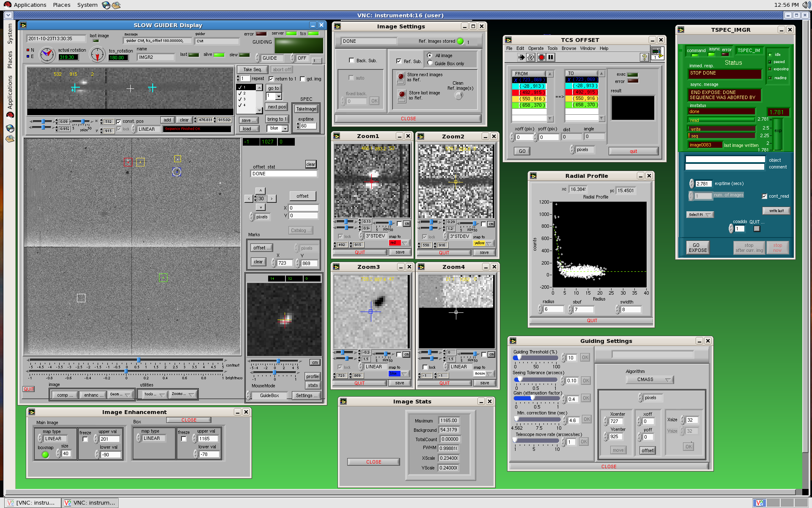812x508 pixels.
Task: Open 'Zooms' dropdown under main image
Action: point(183,394)
